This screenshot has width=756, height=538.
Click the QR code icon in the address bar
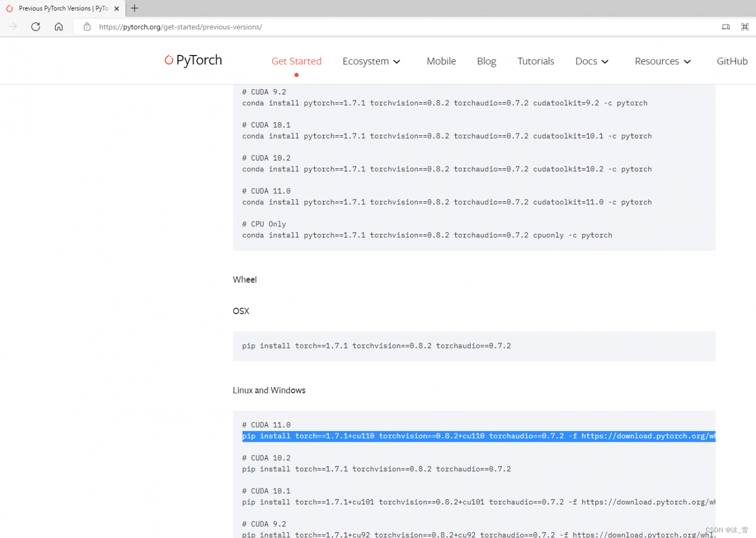click(x=745, y=27)
